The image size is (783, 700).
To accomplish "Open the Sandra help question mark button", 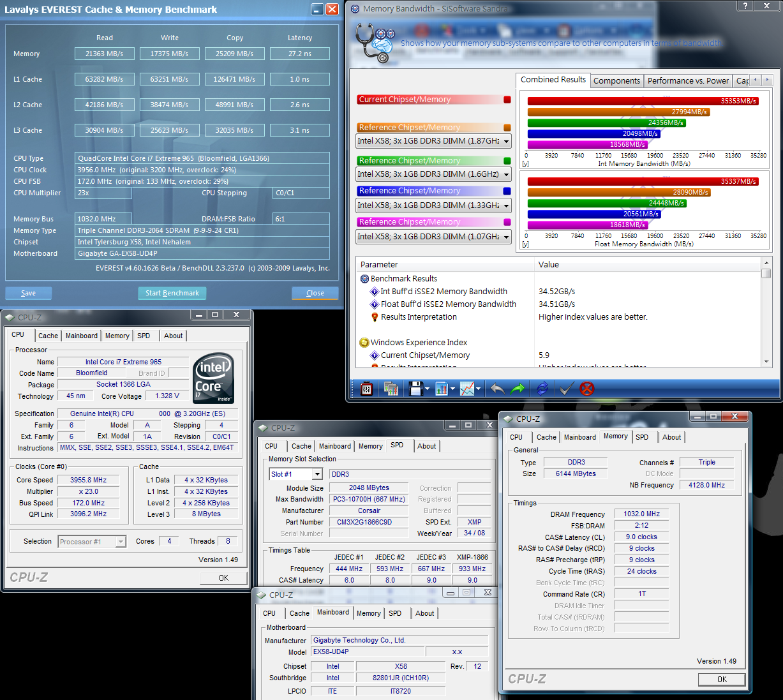I will [x=745, y=6].
